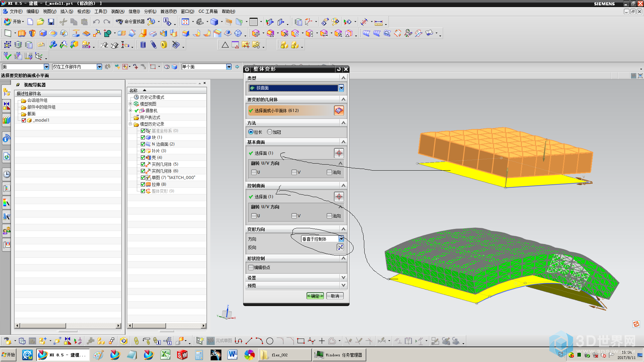The width and height of the screenshot is (644, 362).
Task: Click the 取消 button
Action: click(335, 296)
